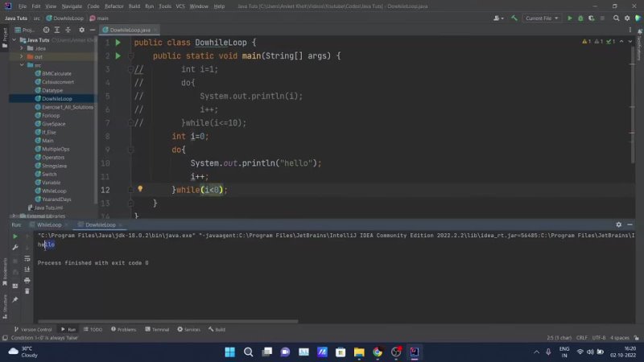Screen dimensions: 644x362
Task: Open the Services tool window
Action: pyautogui.click(x=189, y=329)
